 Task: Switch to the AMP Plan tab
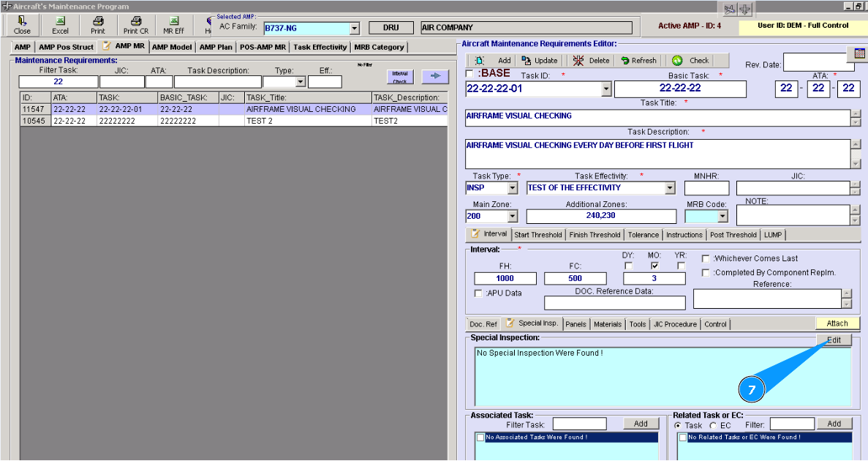216,47
